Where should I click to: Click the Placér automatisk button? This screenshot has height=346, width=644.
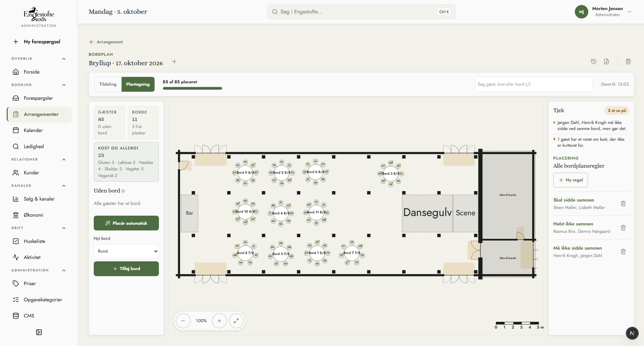click(x=126, y=223)
